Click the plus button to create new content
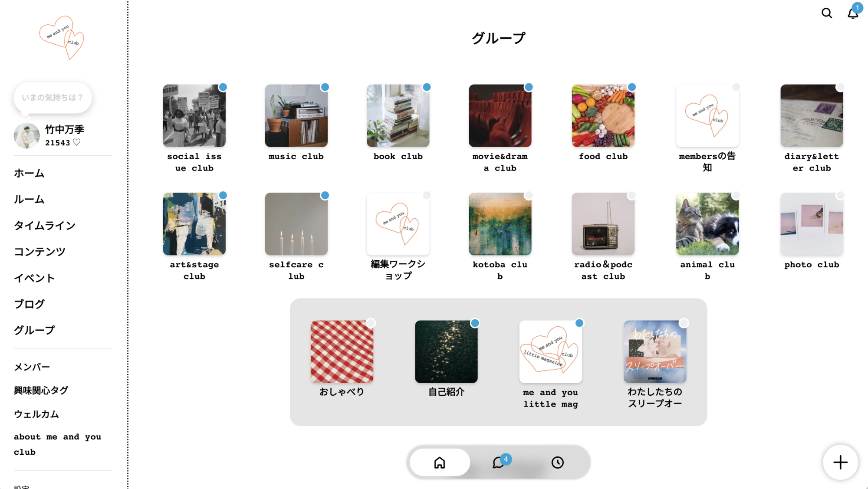The width and height of the screenshot is (868, 489). click(840, 462)
